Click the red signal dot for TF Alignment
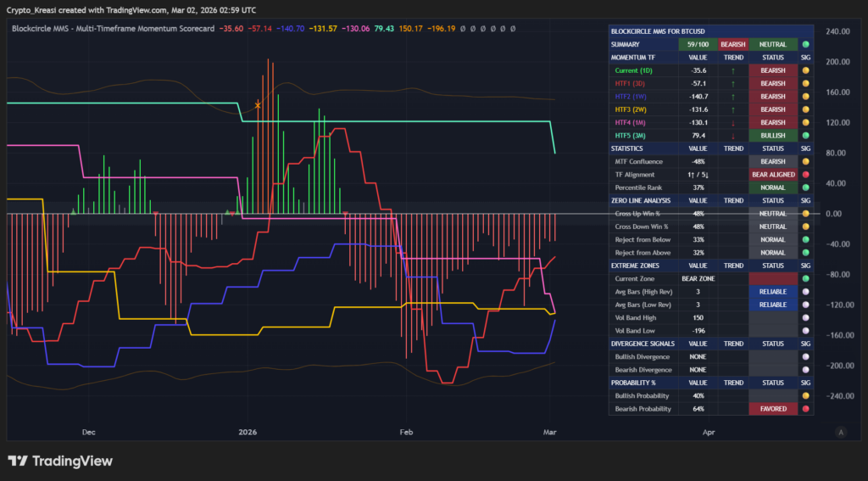The height and width of the screenshot is (481, 868). click(805, 175)
